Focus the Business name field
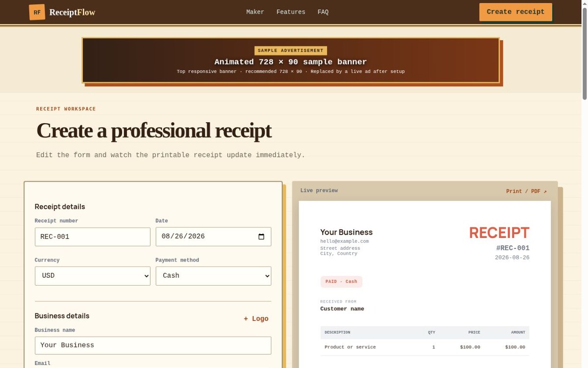Image resolution: width=588 pixels, height=368 pixels. (x=153, y=345)
